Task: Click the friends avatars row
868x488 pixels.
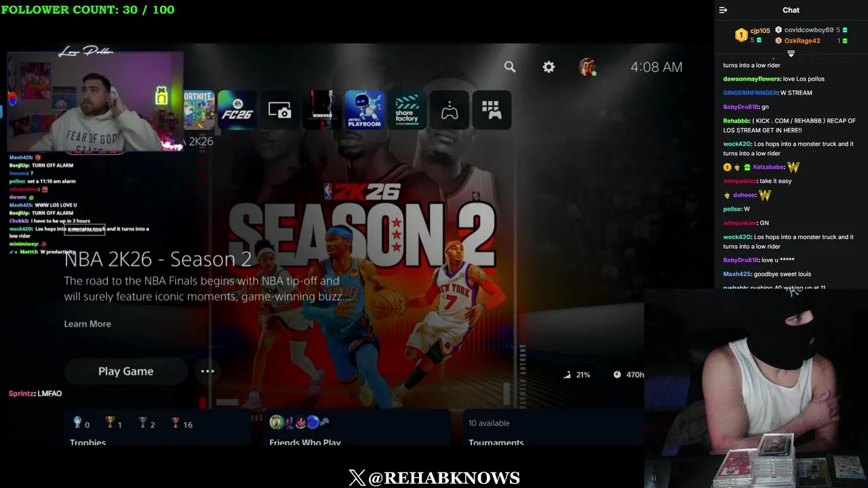Action: (x=299, y=422)
